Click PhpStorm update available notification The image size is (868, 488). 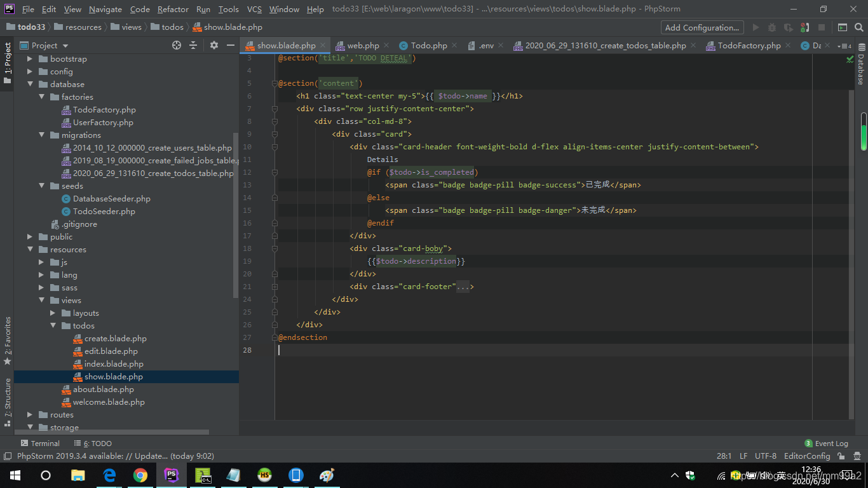coord(115,456)
